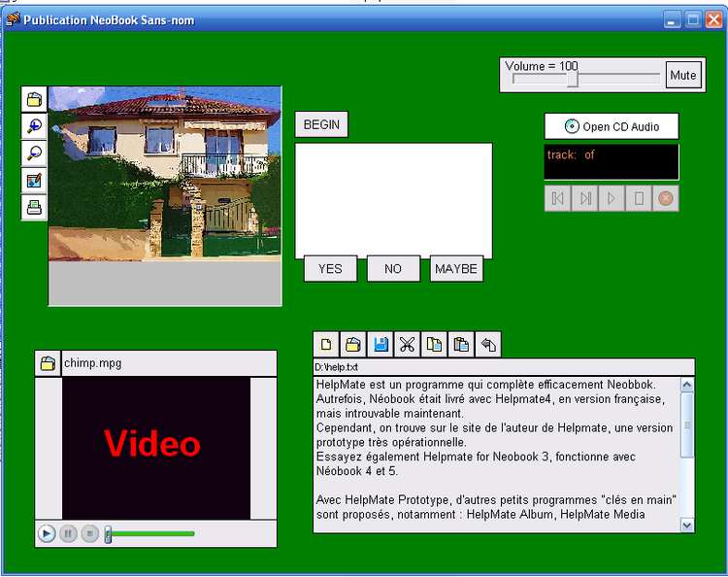The height and width of the screenshot is (577, 728).
Task: Answer MAYBE
Action: 456,268
